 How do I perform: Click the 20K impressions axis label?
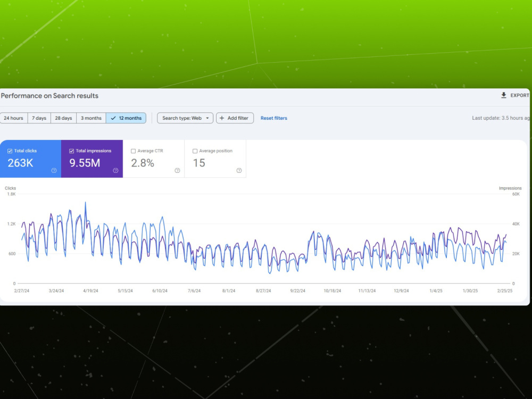point(516,254)
